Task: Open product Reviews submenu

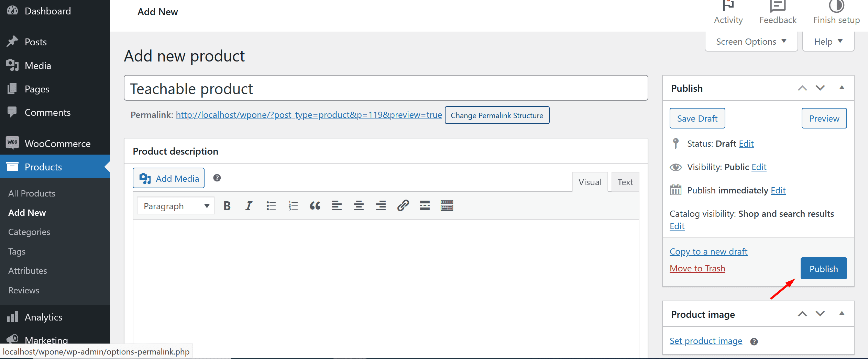Action: click(24, 290)
